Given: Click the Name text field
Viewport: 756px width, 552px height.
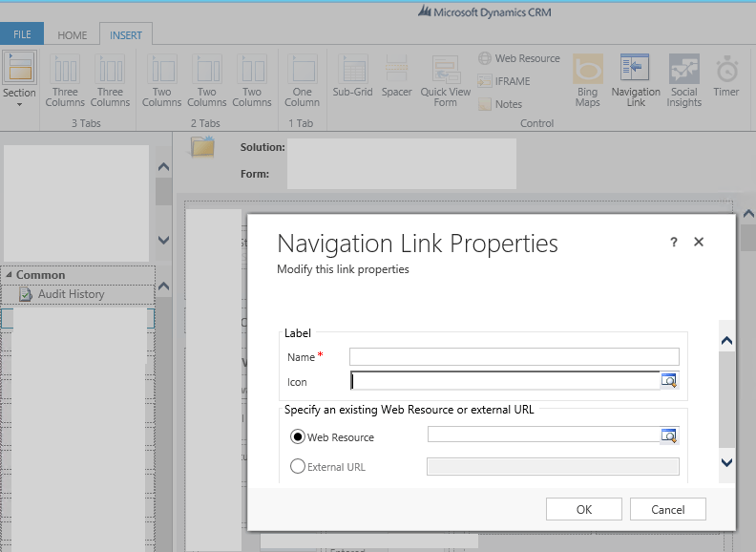Looking at the screenshot, I should 514,357.
